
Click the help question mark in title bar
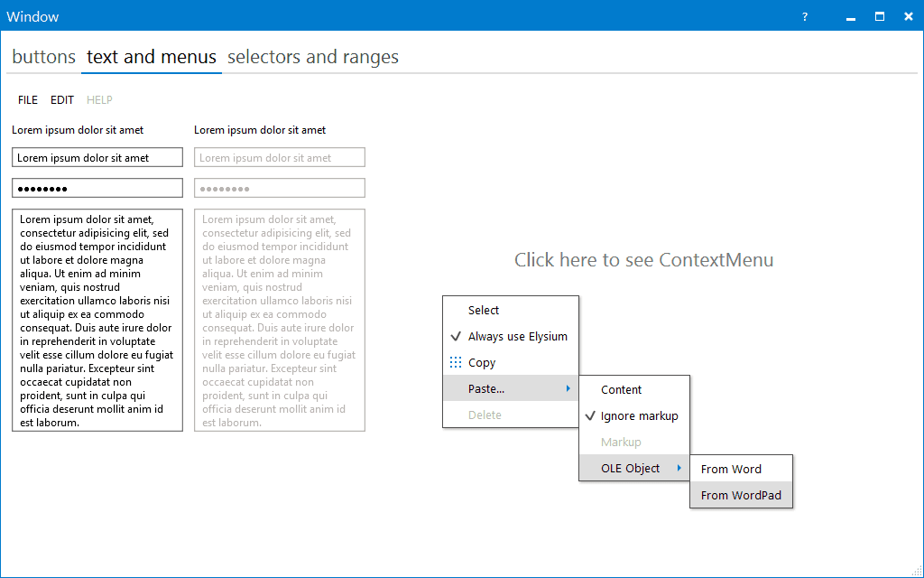[x=805, y=16]
